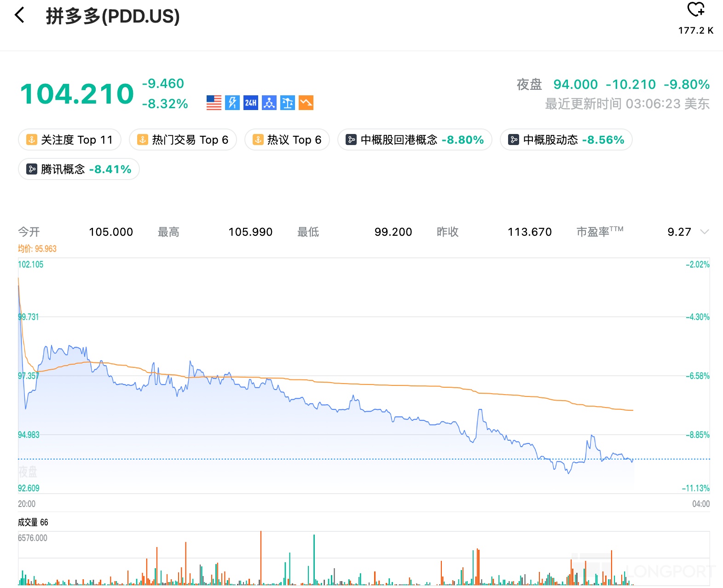Open the 热议 Top 6 ranking tag
This screenshot has width=723, height=588.
pyautogui.click(x=287, y=140)
